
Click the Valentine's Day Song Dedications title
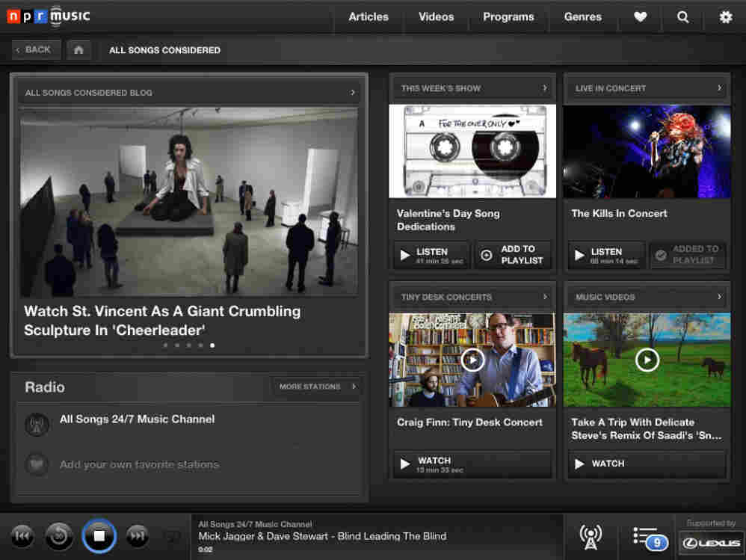pos(448,220)
